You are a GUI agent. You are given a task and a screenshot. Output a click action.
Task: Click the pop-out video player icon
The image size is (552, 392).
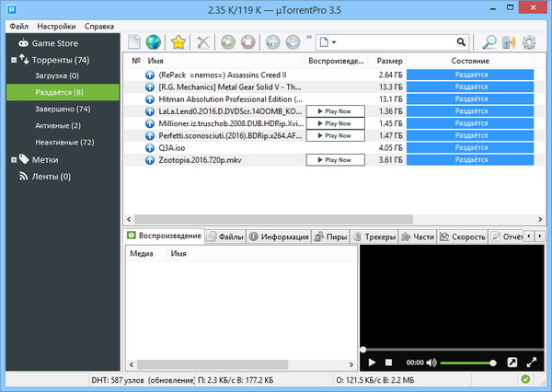point(512,362)
